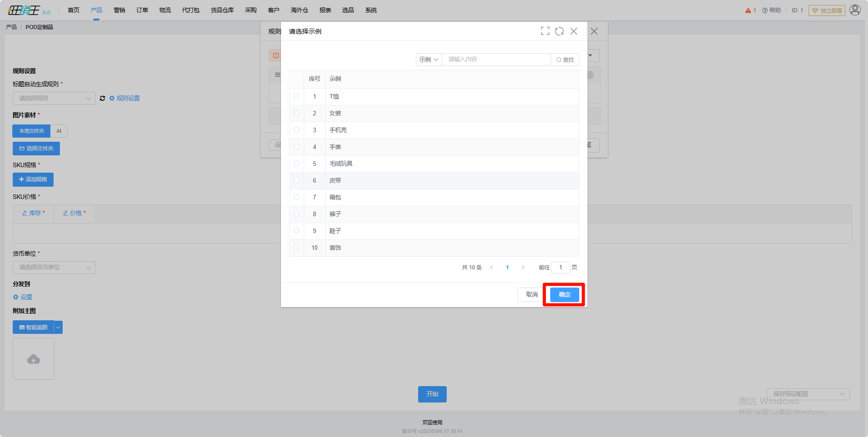Open the 示例 filter dropdown

[429, 60]
